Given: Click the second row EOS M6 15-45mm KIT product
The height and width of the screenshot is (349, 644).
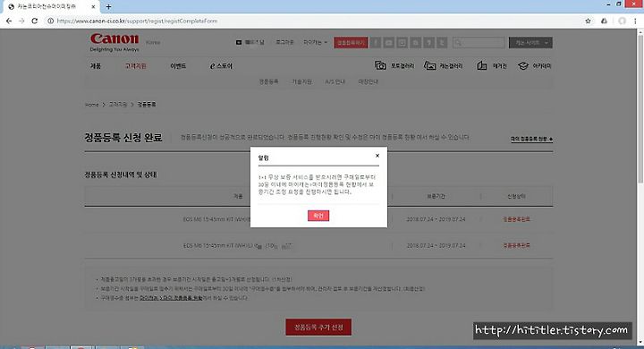Looking at the screenshot, I should pyautogui.click(x=237, y=246).
